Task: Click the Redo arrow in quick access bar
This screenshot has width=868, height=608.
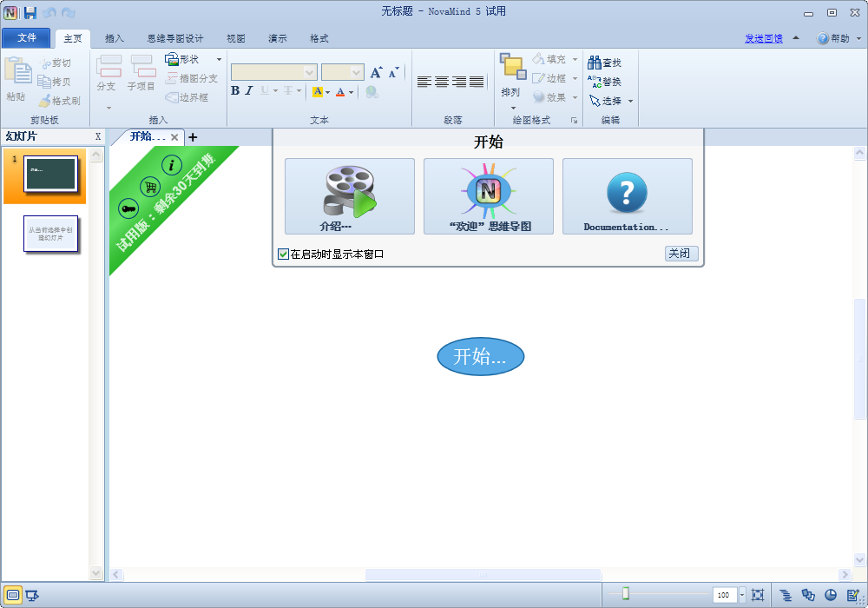Action: click(x=68, y=12)
